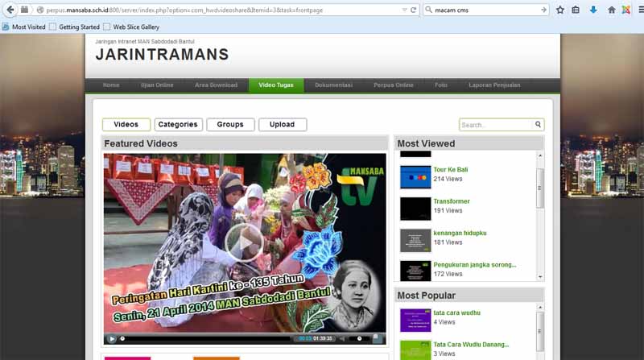Reload the page with the refresh icon
The width and height of the screenshot is (644, 360).
[414, 10]
